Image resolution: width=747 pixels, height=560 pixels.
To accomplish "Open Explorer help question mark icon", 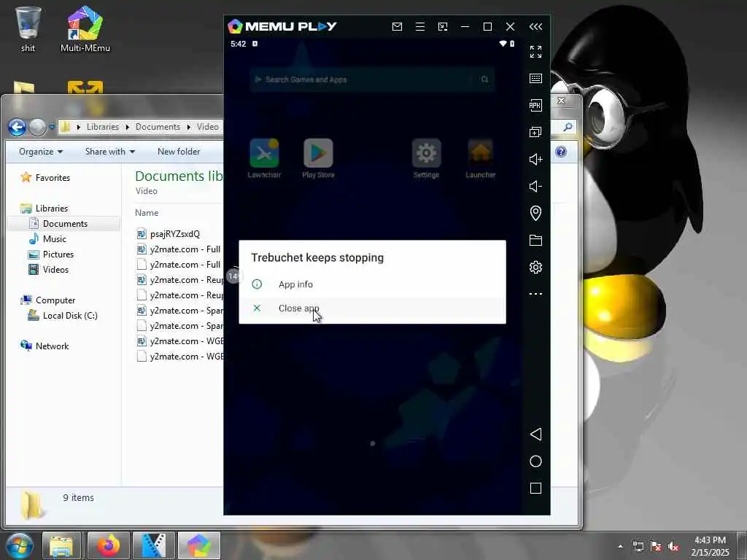I will 561,152.
